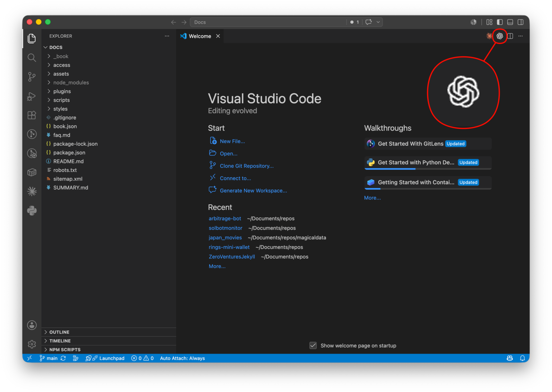
Task: Click Generate New Workspace... link
Action: coord(253,191)
